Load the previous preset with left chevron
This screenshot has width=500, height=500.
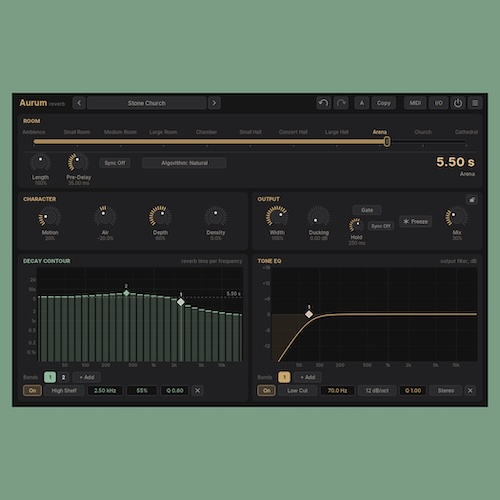click(79, 103)
